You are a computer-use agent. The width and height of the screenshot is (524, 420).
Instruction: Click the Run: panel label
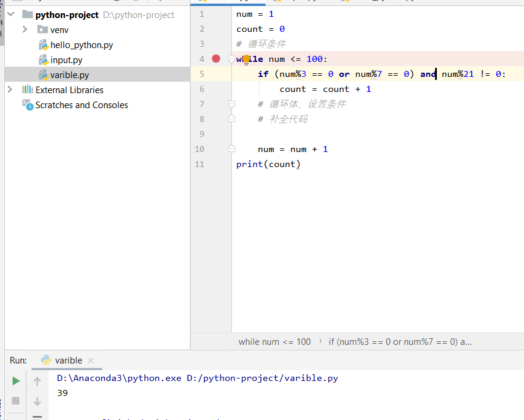[18, 360]
